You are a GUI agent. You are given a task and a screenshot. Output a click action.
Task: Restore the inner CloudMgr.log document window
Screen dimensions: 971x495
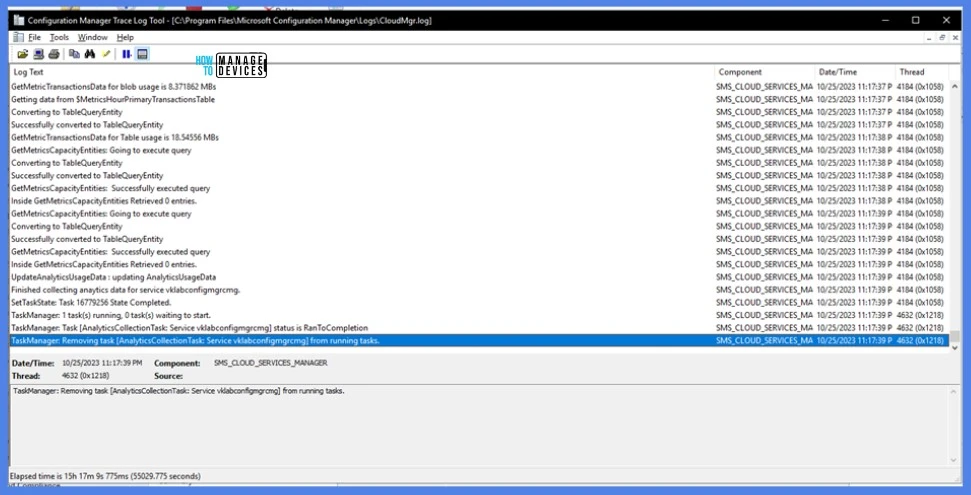point(943,38)
